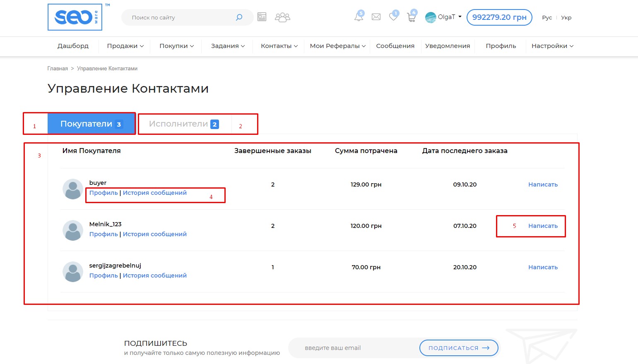This screenshot has width=638, height=364.
Task: Click the search magnifier icon
Action: pyautogui.click(x=239, y=17)
